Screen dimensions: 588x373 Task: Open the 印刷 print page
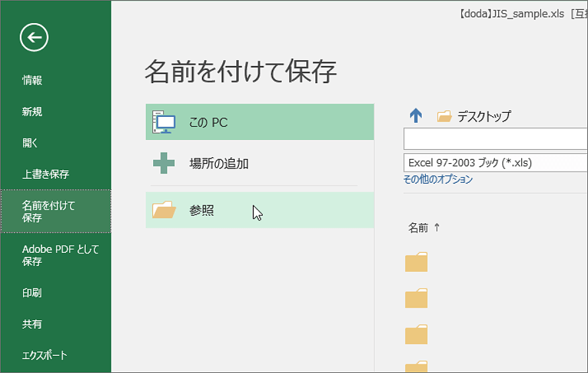click(32, 292)
